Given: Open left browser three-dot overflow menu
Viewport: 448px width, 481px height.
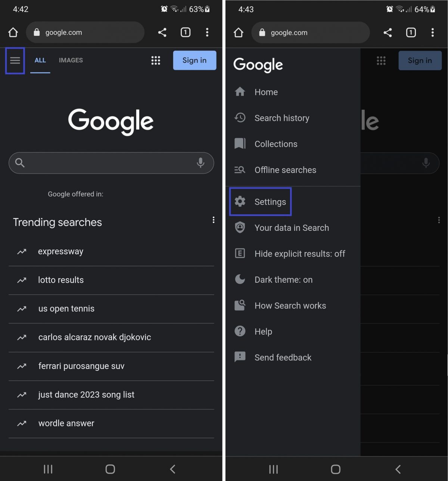Looking at the screenshot, I should (x=207, y=32).
